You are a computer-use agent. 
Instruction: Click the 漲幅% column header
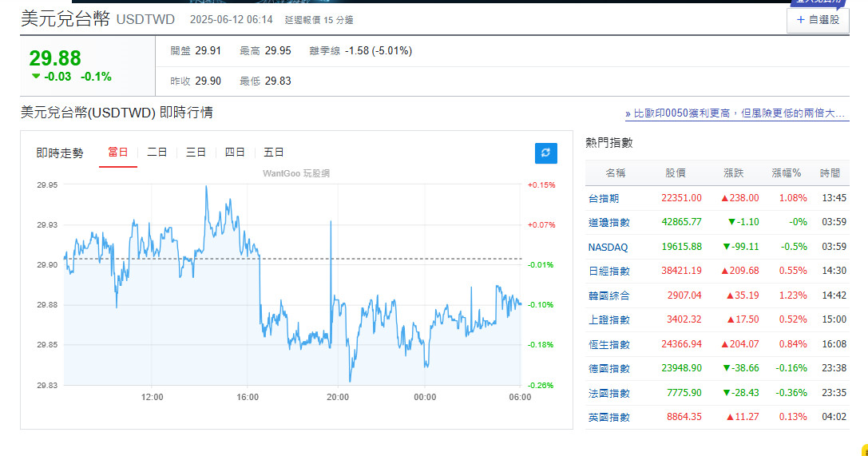786,172
